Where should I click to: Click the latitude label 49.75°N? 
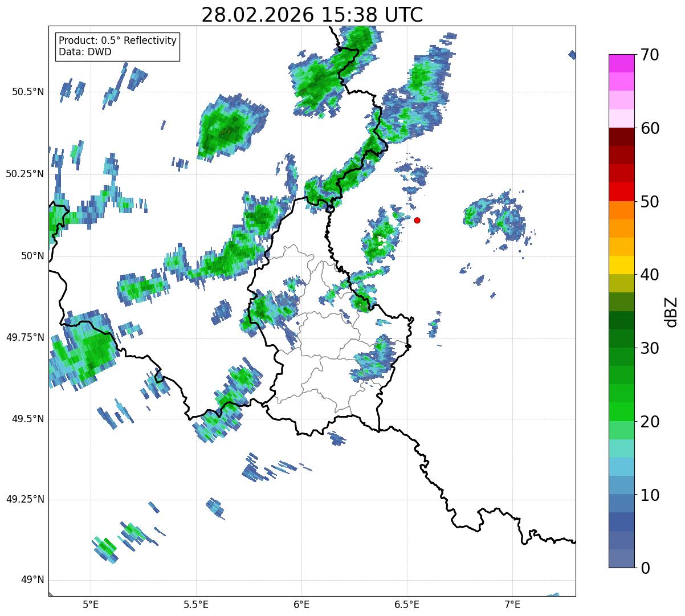tap(25, 337)
